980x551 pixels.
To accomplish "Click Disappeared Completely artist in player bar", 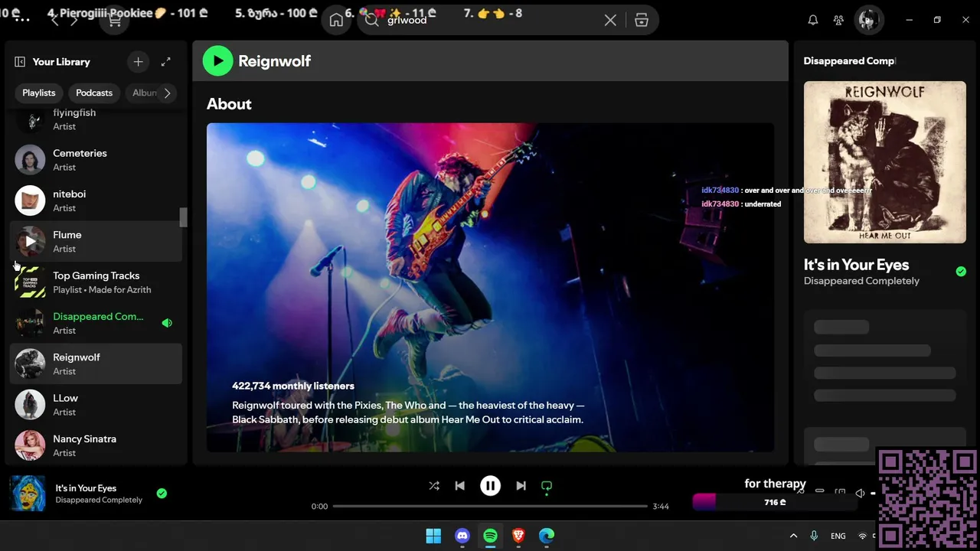I will click(99, 500).
